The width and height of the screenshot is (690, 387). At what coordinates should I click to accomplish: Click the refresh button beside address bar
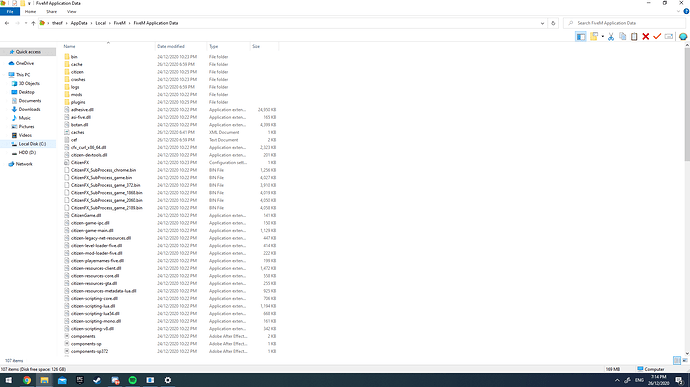pyautogui.click(x=553, y=23)
